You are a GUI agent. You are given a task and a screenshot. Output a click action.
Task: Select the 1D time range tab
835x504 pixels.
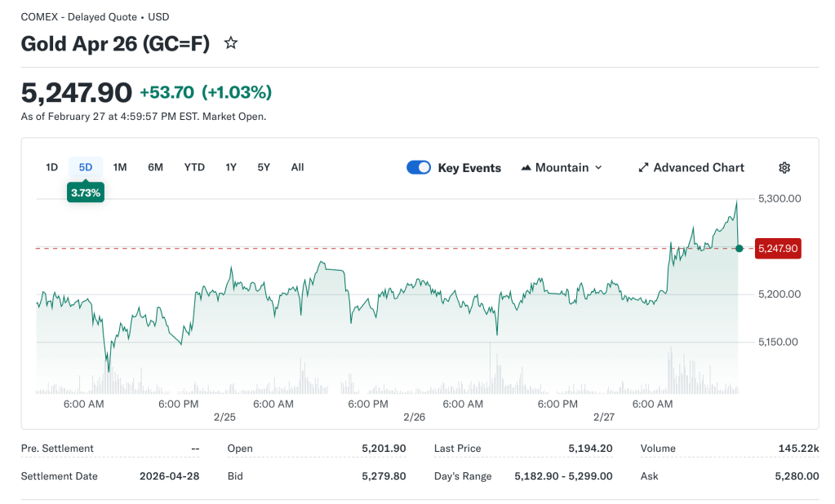(51, 167)
